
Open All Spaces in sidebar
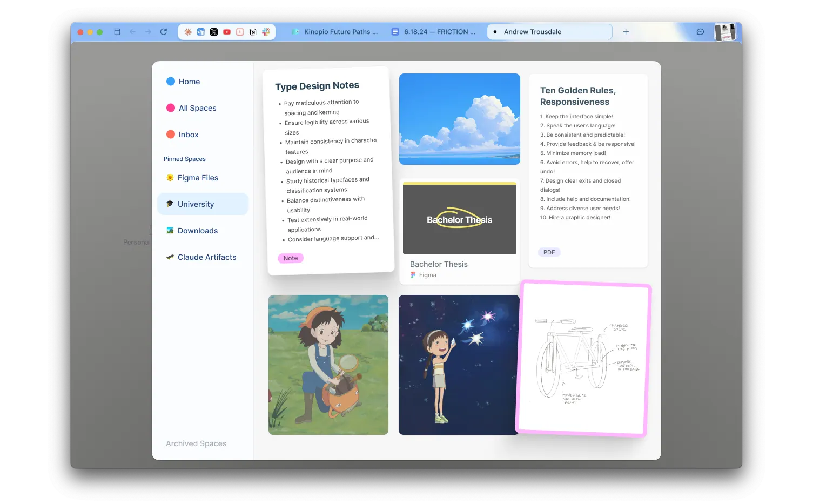pyautogui.click(x=197, y=108)
